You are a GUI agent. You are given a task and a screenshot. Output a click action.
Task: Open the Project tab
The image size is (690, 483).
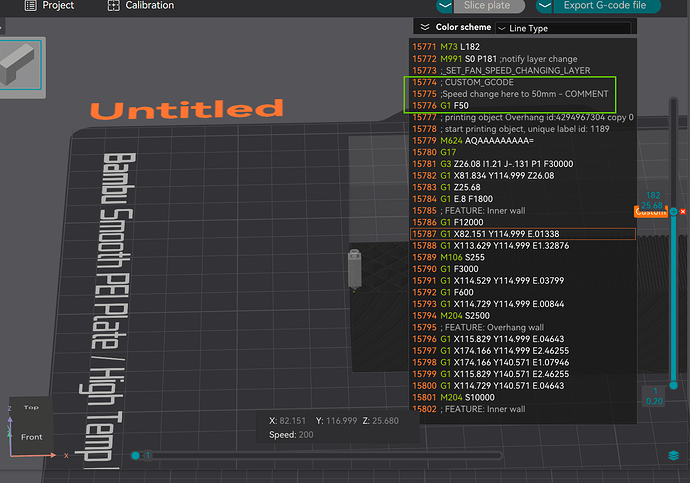click(x=49, y=5)
